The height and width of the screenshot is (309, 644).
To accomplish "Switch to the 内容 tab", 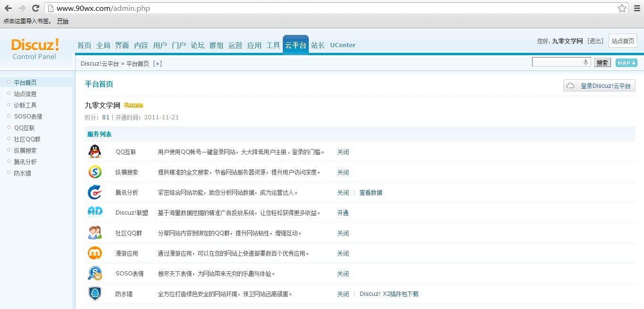I will coord(141,45).
